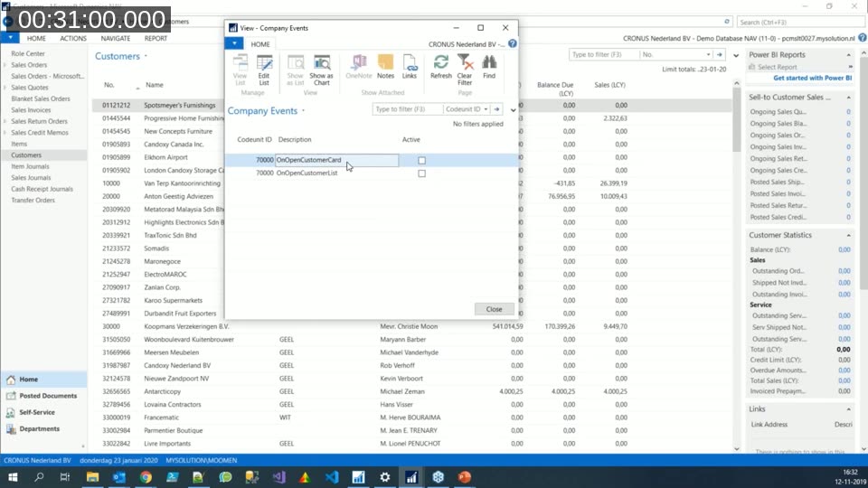This screenshot has width=868, height=488.
Task: Click Type to filter field in Customers
Action: [x=604, y=55]
